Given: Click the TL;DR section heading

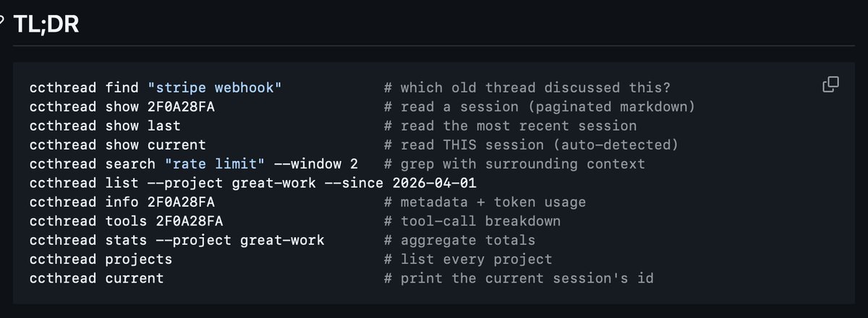Looking at the screenshot, I should (x=46, y=25).
